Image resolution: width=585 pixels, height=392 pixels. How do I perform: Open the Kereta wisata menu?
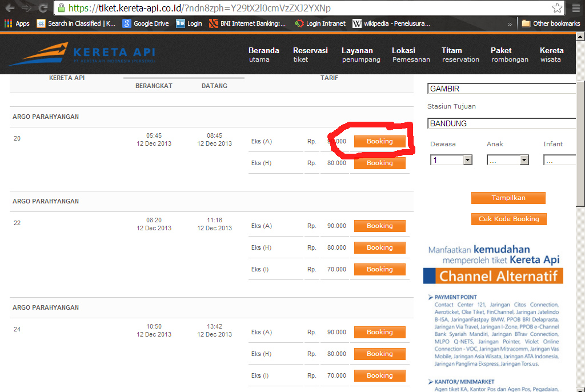coord(551,54)
